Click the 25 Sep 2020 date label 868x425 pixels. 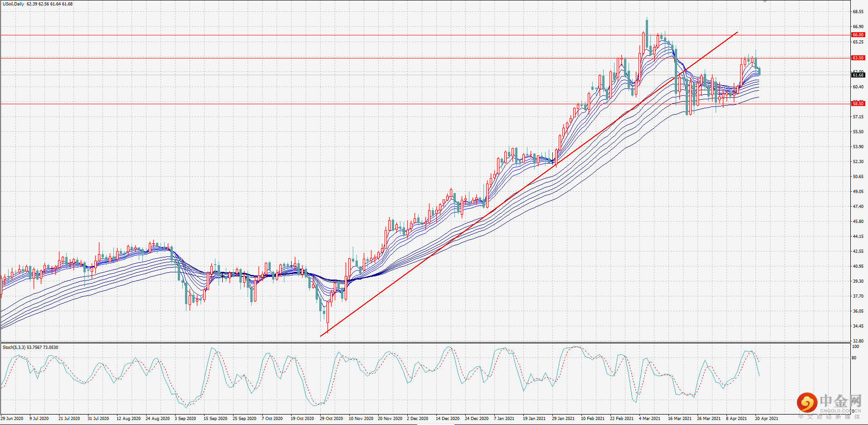[x=244, y=419]
